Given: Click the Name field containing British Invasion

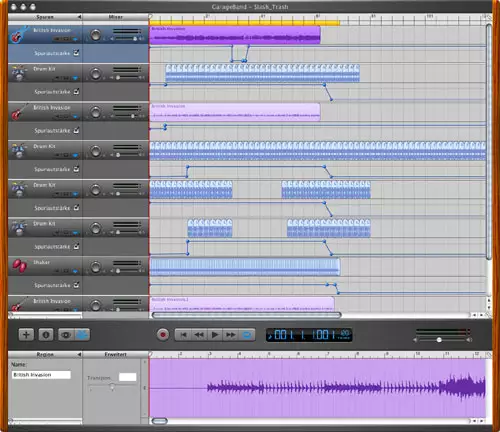Looking at the screenshot, I should pos(41,375).
